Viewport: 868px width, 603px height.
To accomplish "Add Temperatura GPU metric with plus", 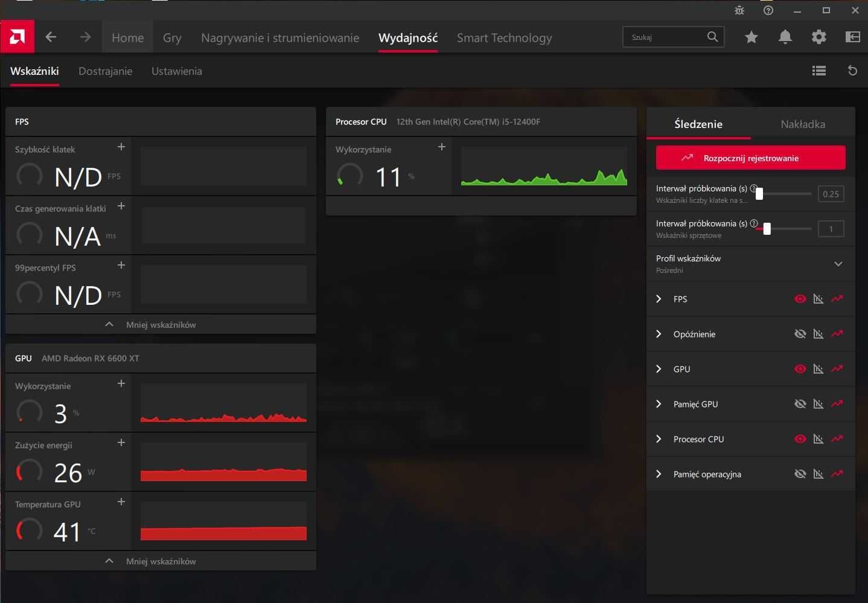I will (121, 502).
